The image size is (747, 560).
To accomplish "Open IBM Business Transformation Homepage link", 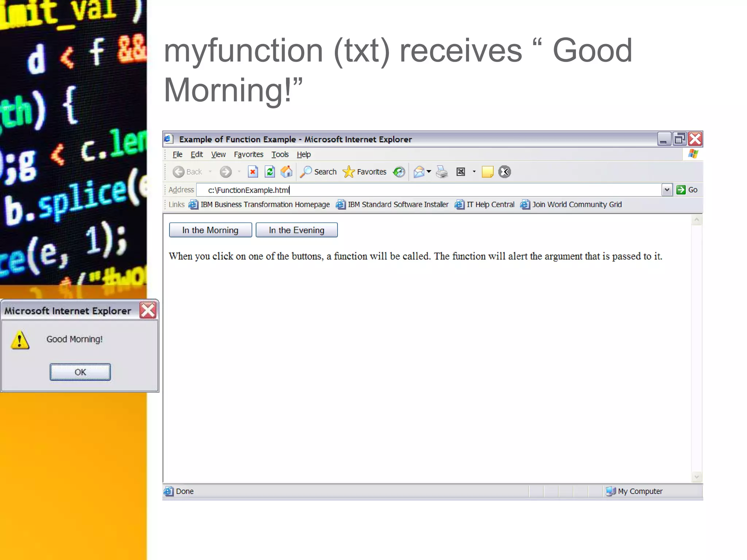I will [x=259, y=205].
